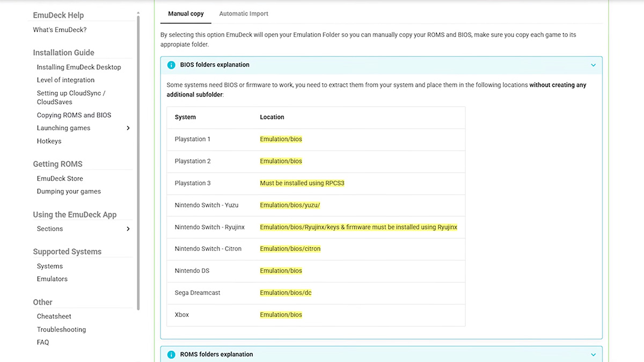Go to the Troubleshooting page
The image size is (644, 362).
[x=61, y=329]
